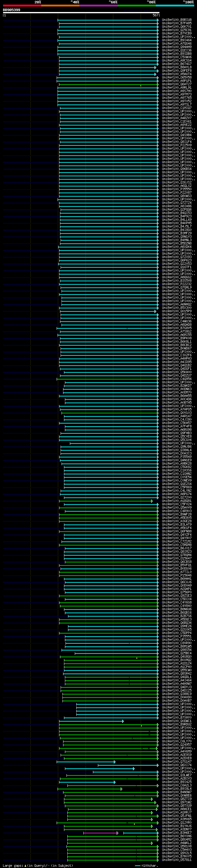Click hit label UniRef100_B6AA55

click(176, 396)
